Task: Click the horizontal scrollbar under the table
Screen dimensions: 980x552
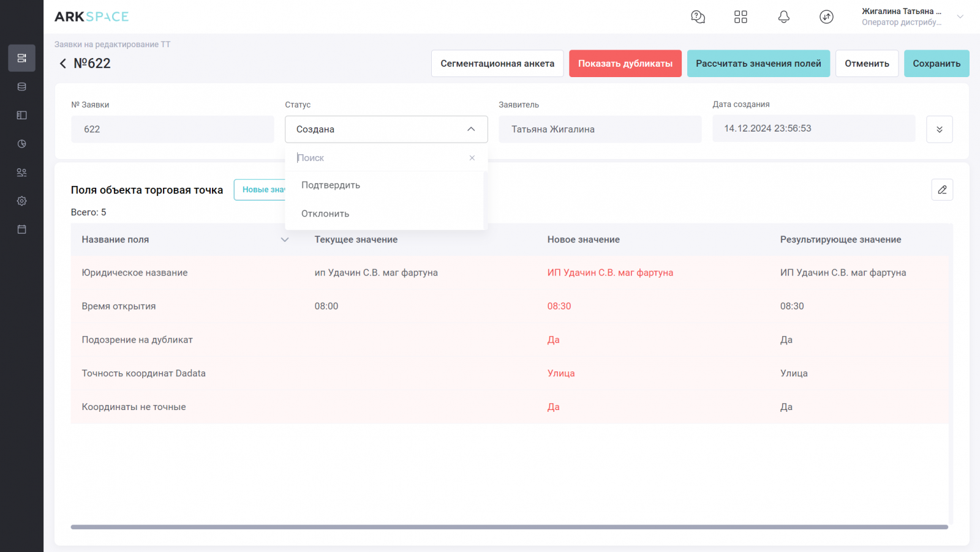Action: pyautogui.click(x=508, y=527)
